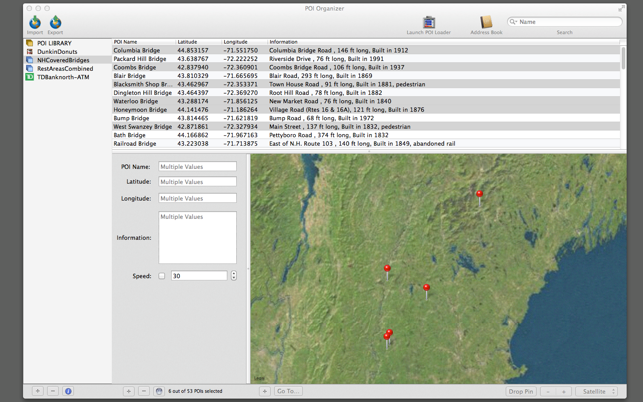Click the Import toolbar icon
The height and width of the screenshot is (402, 643).
[35, 22]
